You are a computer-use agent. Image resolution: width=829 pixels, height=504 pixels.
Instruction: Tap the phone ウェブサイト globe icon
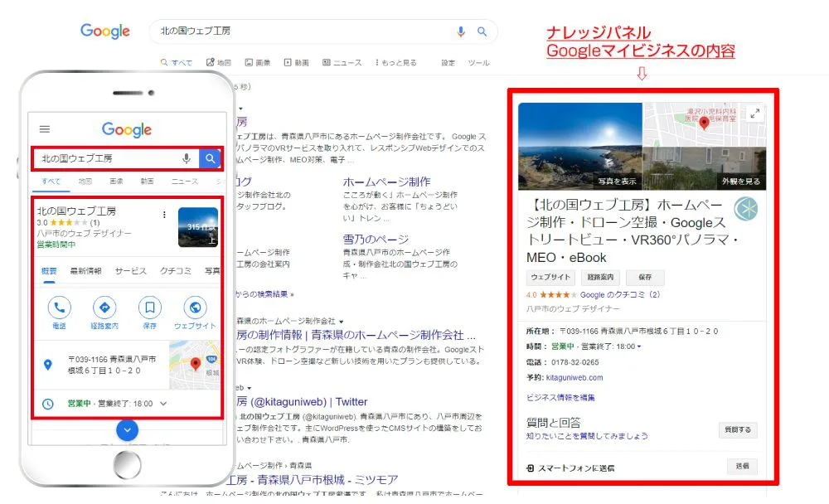tap(195, 308)
